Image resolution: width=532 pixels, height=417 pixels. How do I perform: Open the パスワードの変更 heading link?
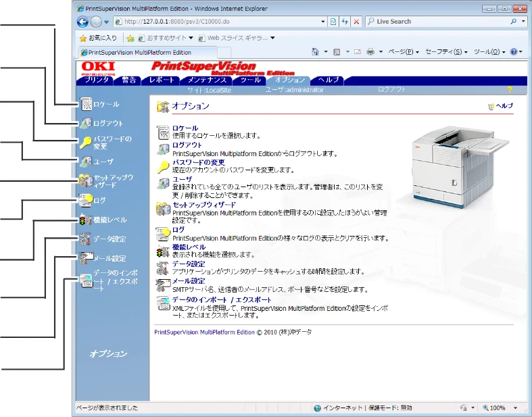[x=199, y=162]
